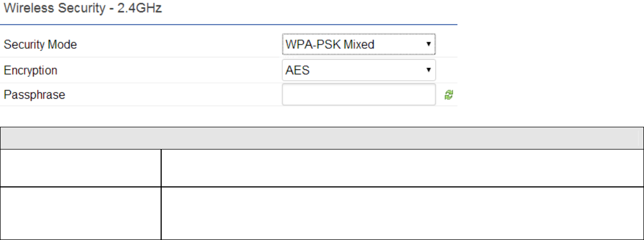Open the Encryption dropdown
Image resolution: width=644 pixels, height=240 pixels.
click(358, 70)
